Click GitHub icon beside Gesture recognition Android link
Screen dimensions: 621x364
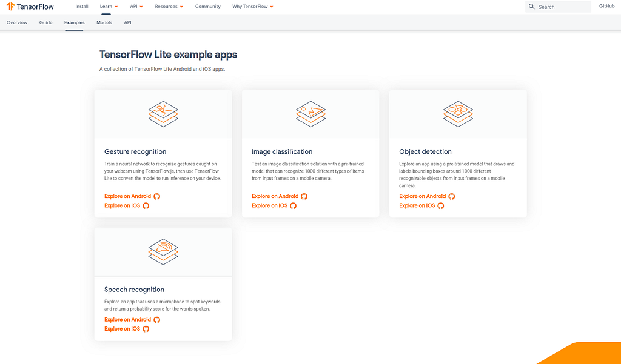[x=157, y=196]
